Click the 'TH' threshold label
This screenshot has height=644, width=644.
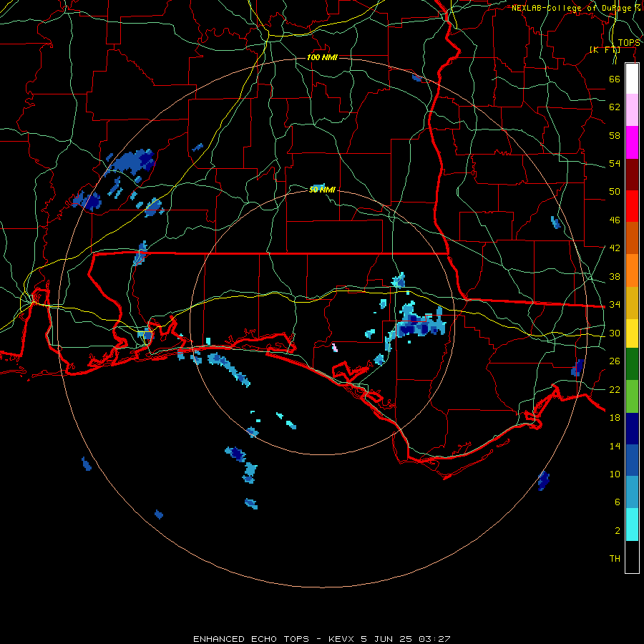tap(615, 559)
